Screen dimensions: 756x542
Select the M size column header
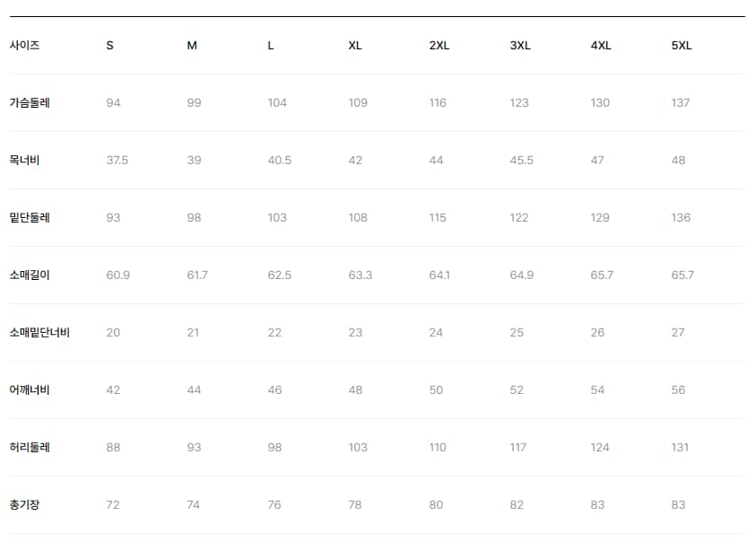(192, 46)
